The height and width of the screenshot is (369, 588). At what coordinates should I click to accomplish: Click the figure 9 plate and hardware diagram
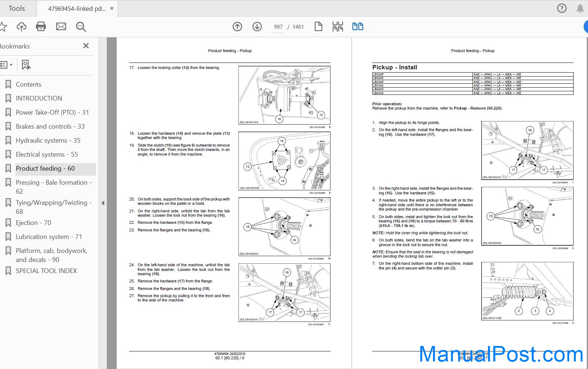tap(284, 161)
